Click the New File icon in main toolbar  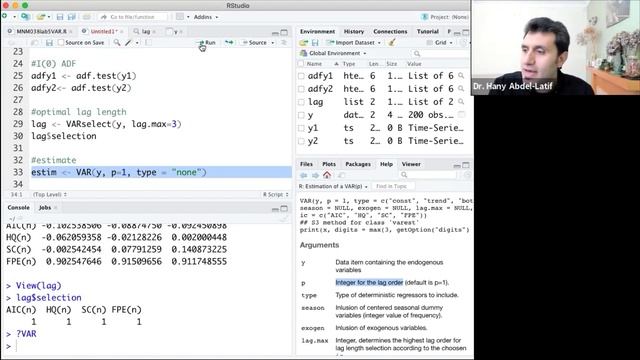pyautogui.click(x=5, y=17)
